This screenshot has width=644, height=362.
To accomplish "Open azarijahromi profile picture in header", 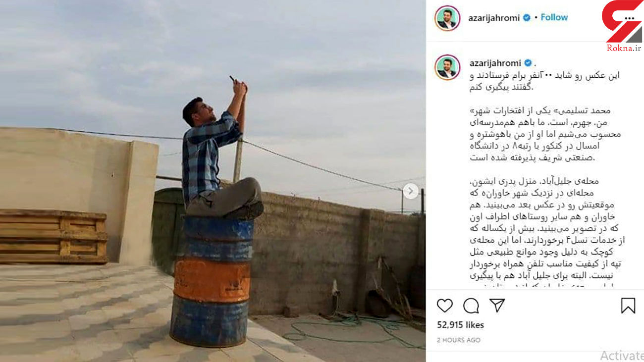I will coord(447,18).
